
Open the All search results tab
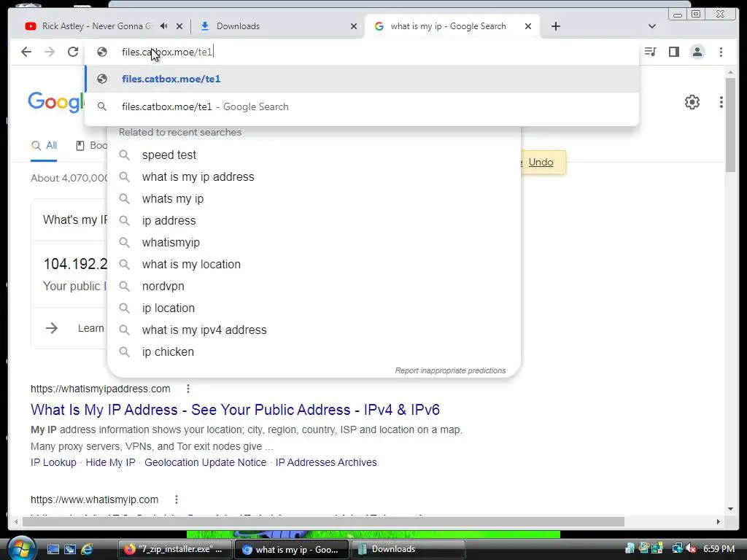[x=44, y=146]
